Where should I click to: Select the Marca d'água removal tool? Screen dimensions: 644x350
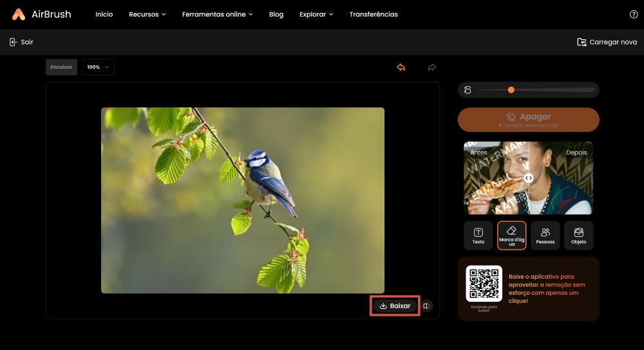pyautogui.click(x=512, y=235)
